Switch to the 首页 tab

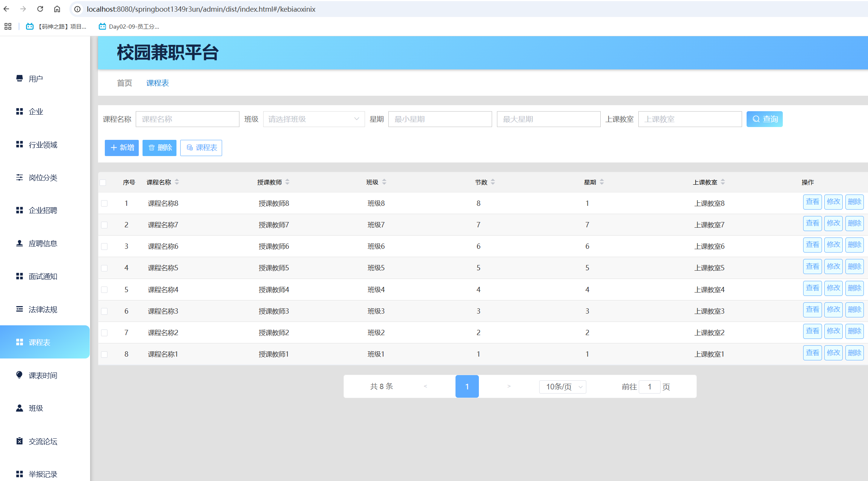coord(124,83)
